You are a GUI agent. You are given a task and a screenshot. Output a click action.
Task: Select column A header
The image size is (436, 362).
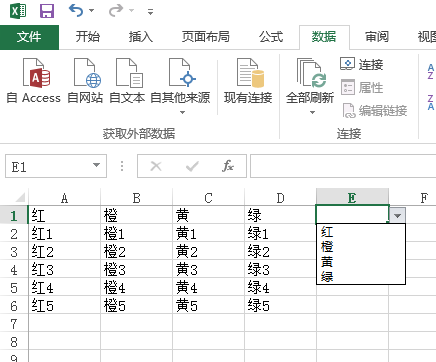click(64, 198)
